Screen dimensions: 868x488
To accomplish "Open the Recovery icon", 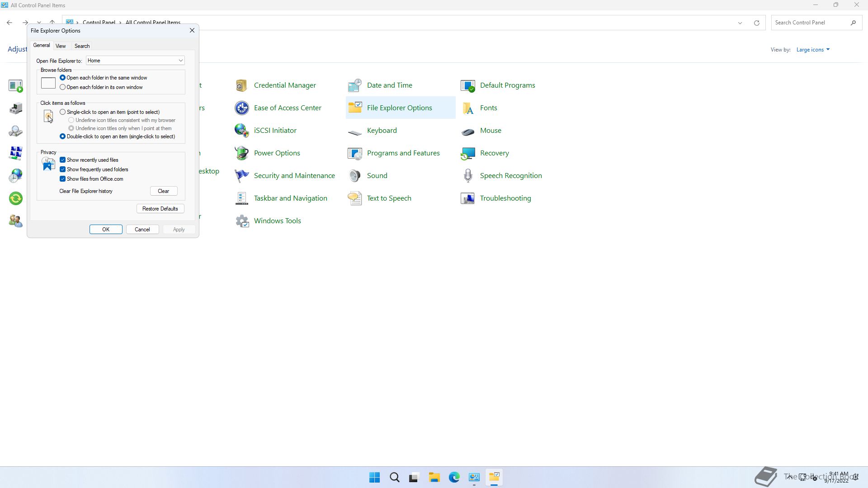I will [x=468, y=153].
